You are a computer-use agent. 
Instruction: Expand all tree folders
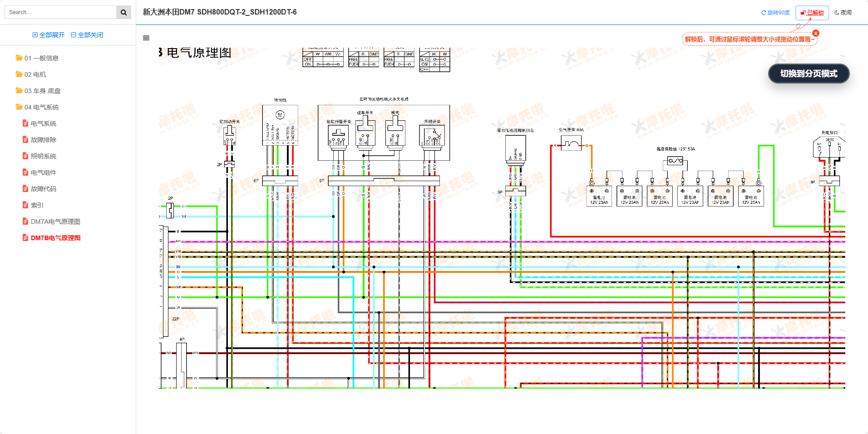(49, 35)
